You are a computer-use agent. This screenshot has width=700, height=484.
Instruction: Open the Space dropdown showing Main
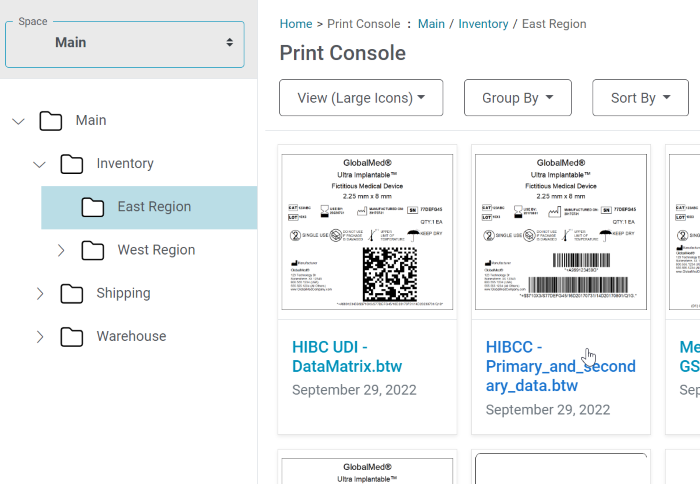tap(125, 44)
